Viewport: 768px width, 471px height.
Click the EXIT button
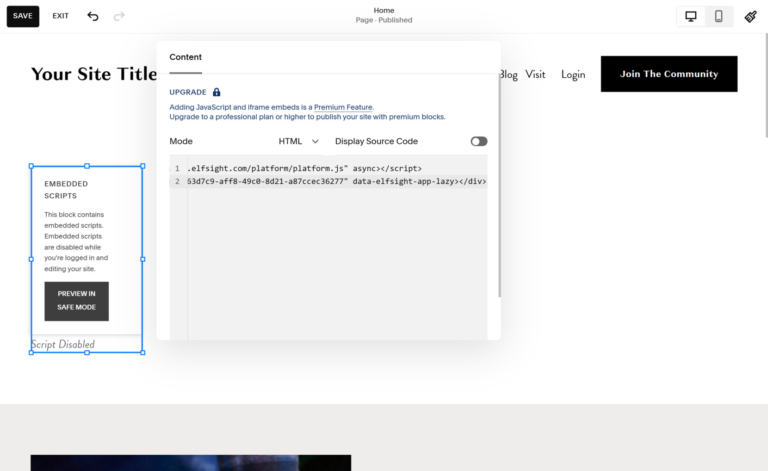[x=61, y=16]
